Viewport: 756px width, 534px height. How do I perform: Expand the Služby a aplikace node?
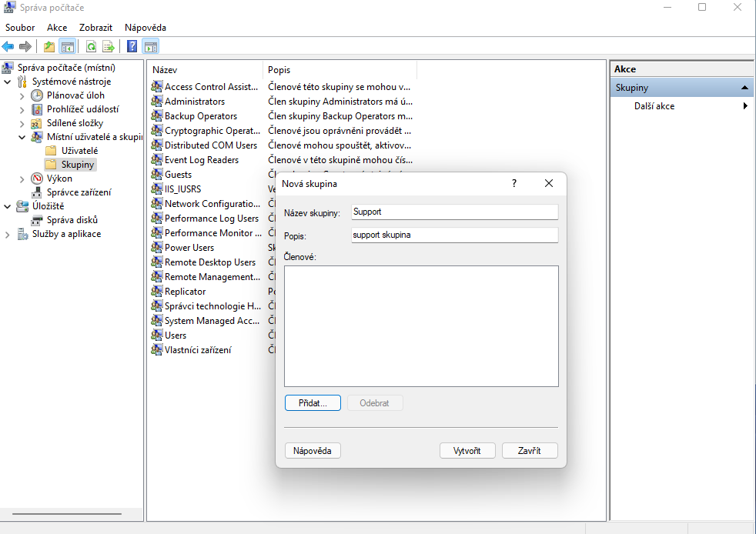point(8,235)
